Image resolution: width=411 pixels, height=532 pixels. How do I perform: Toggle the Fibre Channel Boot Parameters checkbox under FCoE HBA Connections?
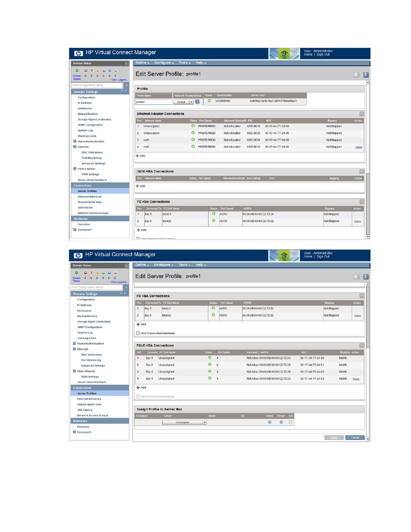point(138,397)
